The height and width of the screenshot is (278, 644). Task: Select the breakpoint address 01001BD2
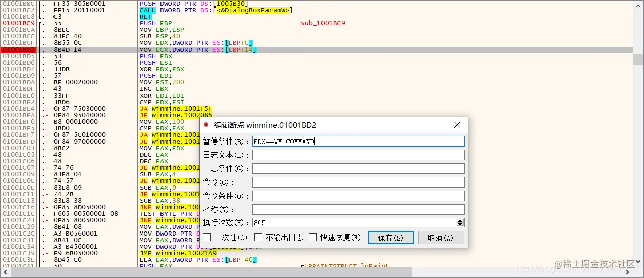pos(18,50)
